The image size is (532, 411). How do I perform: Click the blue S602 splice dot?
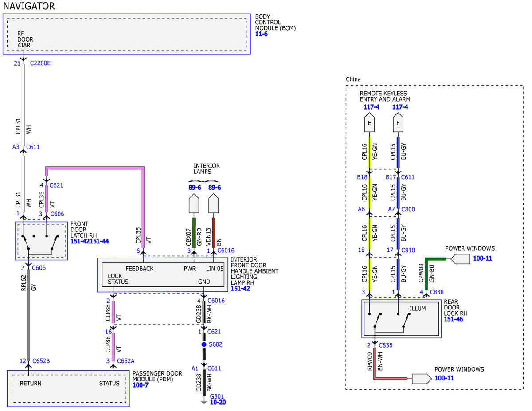[x=204, y=344]
